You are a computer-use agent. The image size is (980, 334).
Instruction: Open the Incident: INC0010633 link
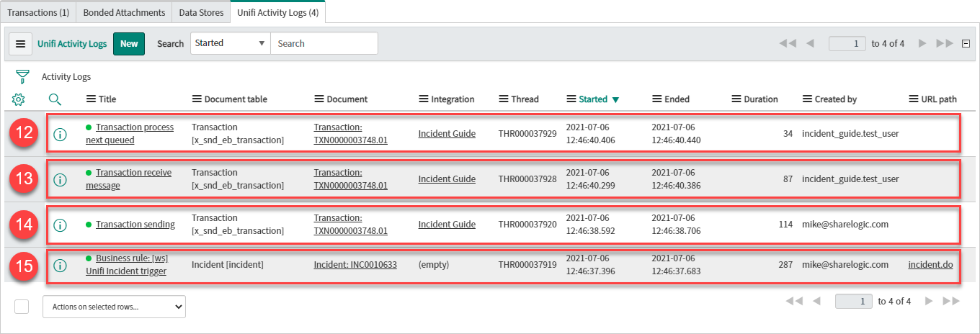pos(355,265)
